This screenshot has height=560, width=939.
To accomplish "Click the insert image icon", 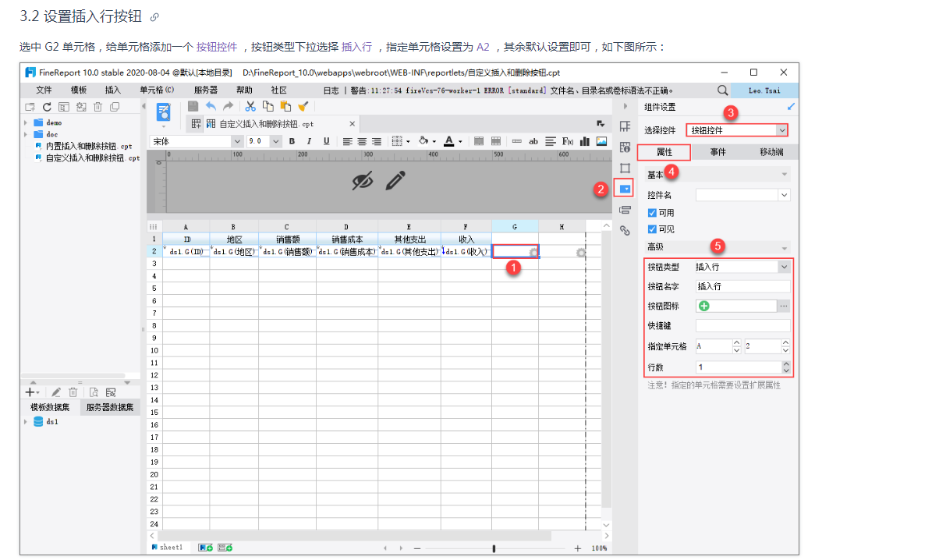I will pos(601,141).
